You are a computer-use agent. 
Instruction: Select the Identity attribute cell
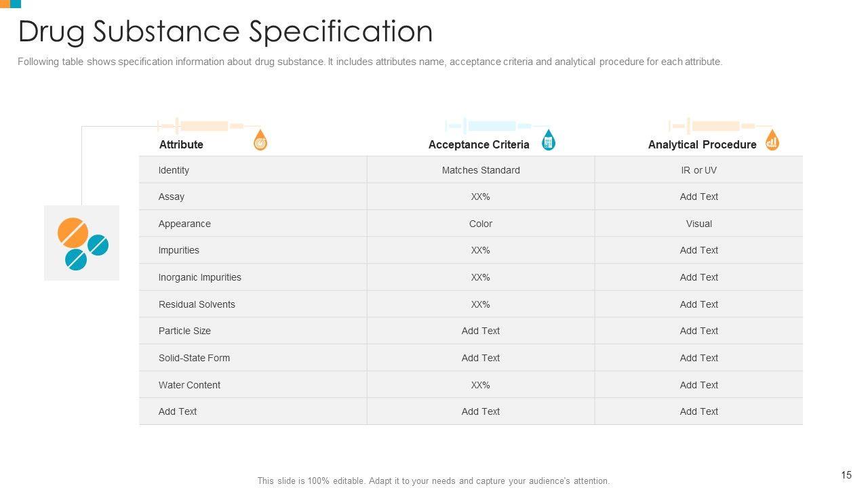pos(174,170)
